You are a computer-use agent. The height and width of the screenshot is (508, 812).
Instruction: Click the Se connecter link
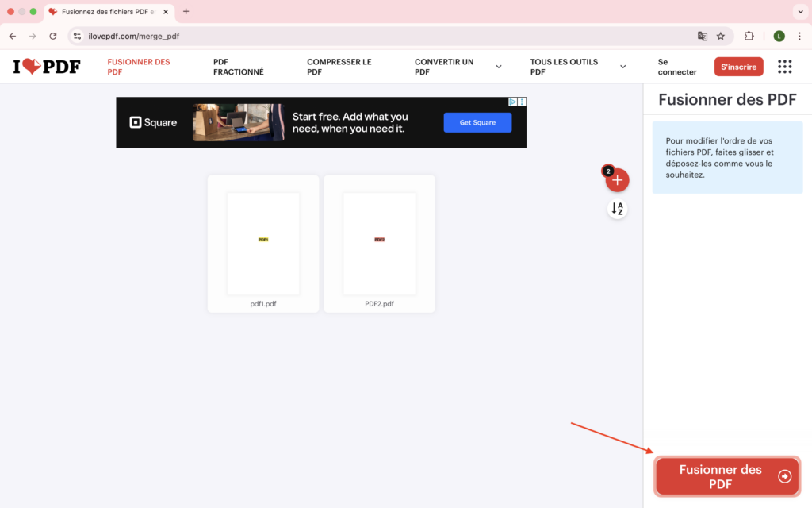[676, 67]
